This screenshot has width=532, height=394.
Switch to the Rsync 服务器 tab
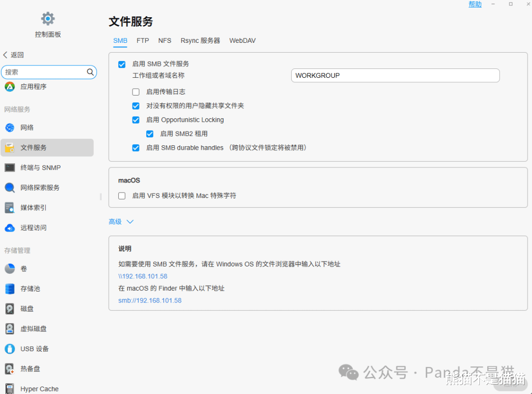click(200, 41)
